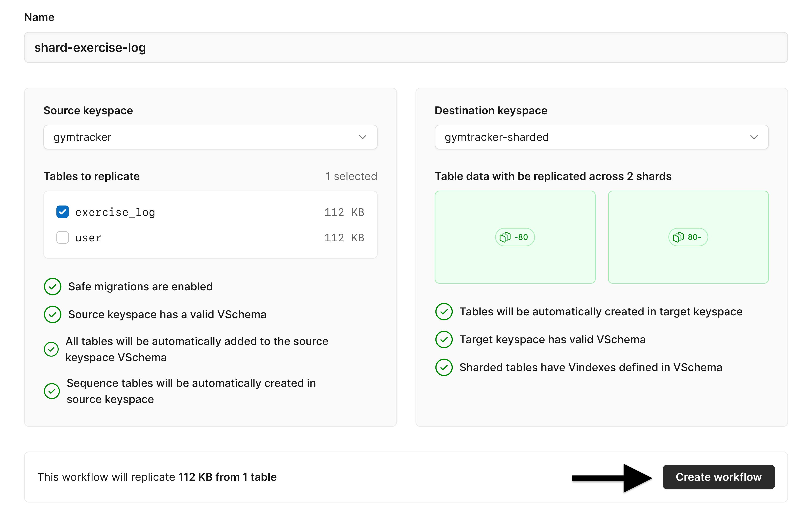This screenshot has width=812, height=512.
Task: Click the 112 KB size of user
Action: [344, 238]
